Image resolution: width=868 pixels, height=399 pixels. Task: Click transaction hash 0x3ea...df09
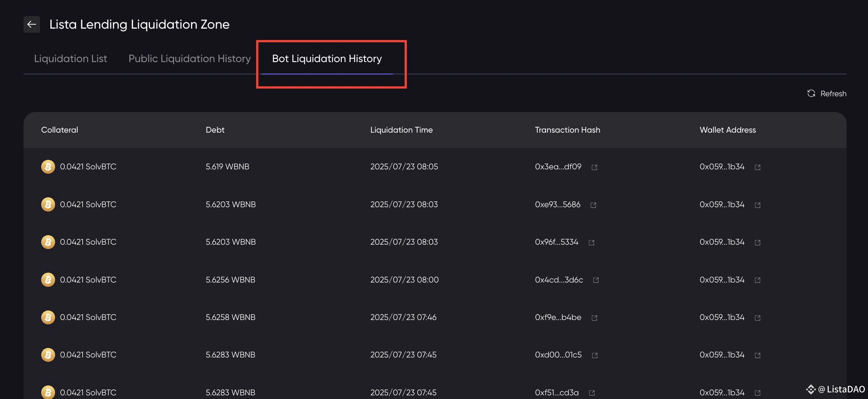(558, 167)
